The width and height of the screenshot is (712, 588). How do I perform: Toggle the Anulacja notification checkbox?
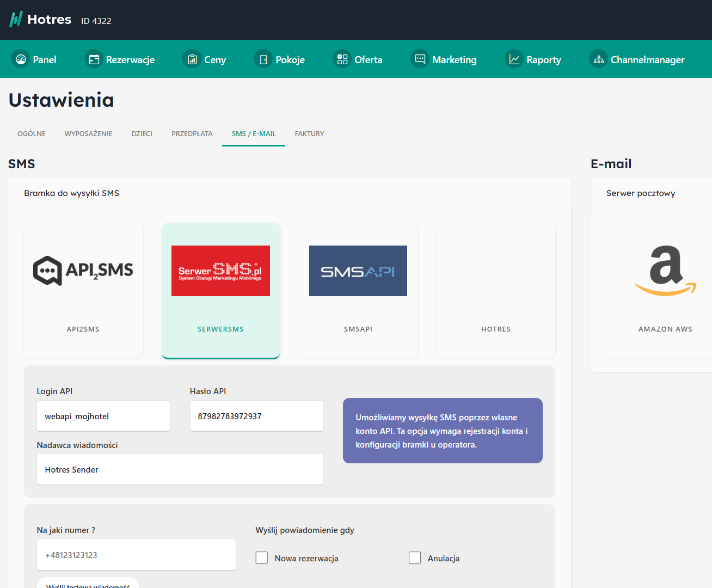[x=415, y=558]
